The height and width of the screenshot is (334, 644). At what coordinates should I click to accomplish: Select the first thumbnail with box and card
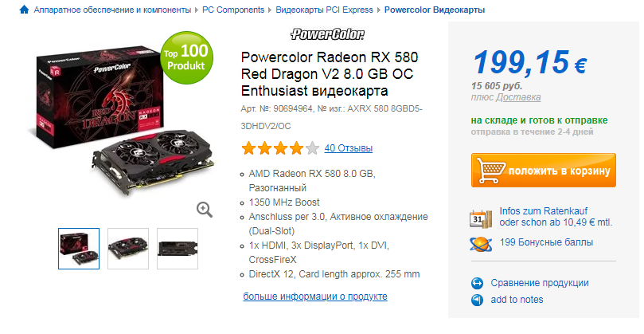[79, 249]
